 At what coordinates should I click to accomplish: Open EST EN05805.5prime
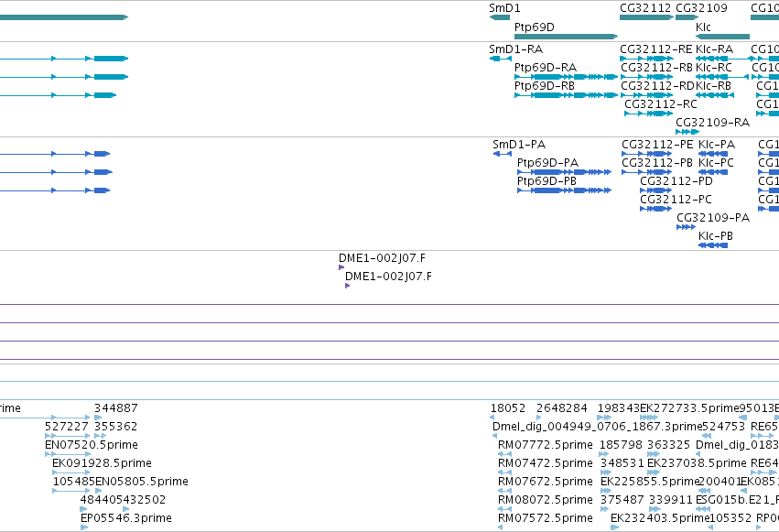click(98, 491)
